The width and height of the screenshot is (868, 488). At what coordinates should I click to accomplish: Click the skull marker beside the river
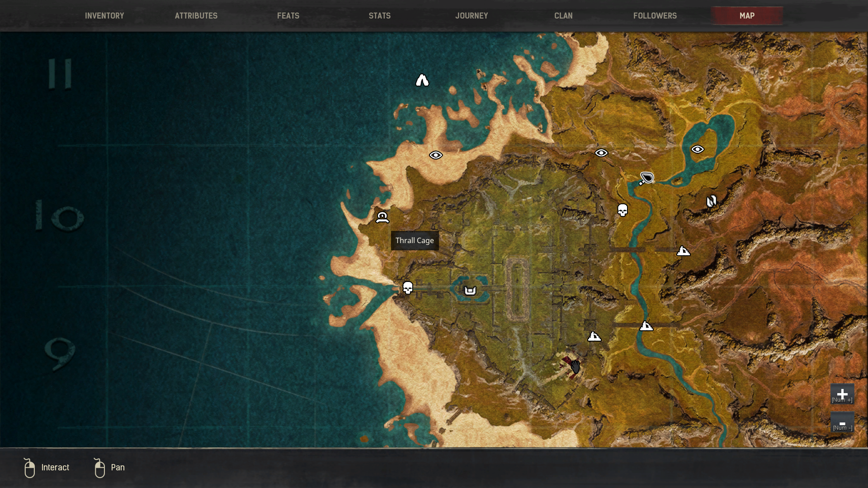623,210
